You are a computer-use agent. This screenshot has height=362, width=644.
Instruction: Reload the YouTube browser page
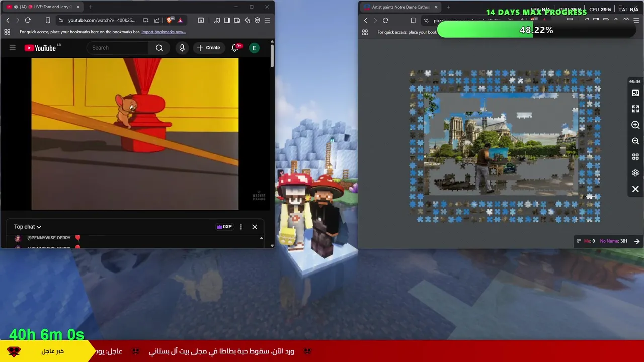tap(28, 20)
